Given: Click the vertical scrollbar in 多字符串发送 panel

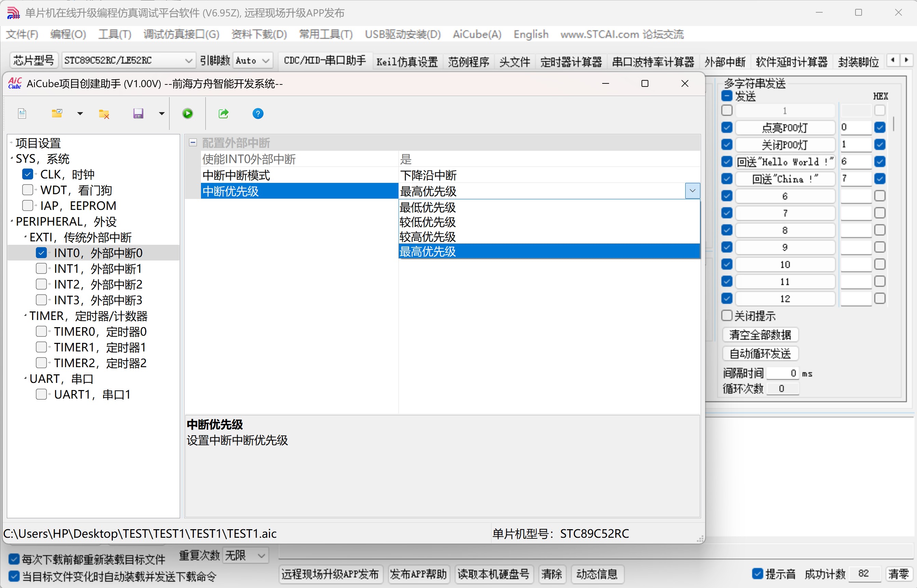Looking at the screenshot, I should point(893,123).
